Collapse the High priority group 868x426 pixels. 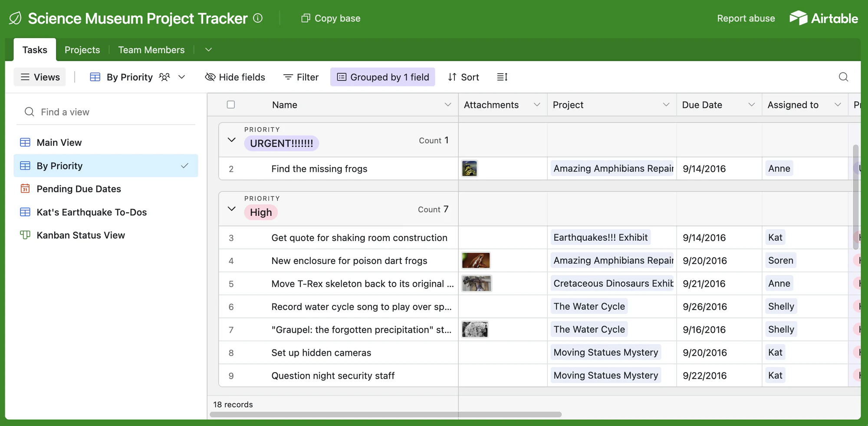click(x=232, y=209)
